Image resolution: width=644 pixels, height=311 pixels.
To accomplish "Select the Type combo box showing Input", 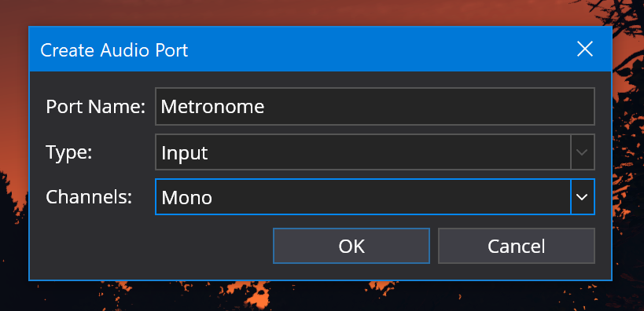I will point(374,152).
